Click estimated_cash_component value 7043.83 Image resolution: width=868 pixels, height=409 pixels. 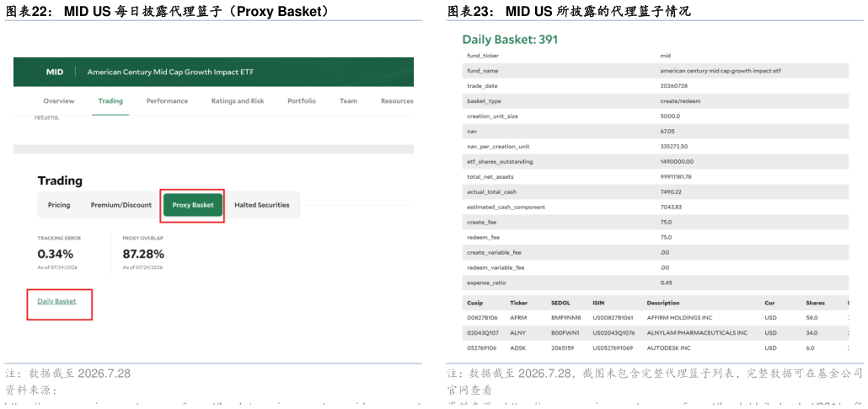pos(670,207)
